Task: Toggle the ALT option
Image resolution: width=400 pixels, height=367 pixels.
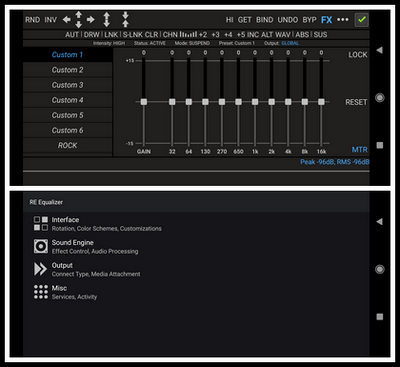Action: tap(267, 35)
